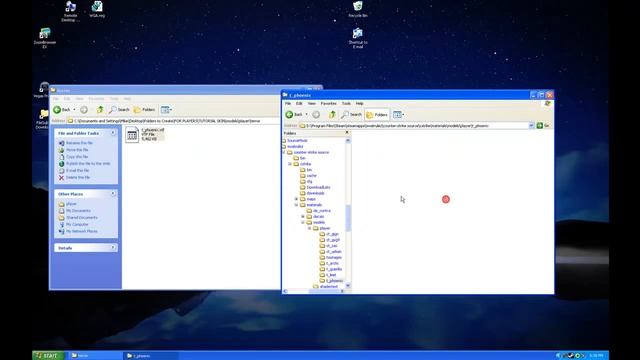Image resolution: width=640 pixels, height=360 pixels.
Task: Select the downloads folder in tree
Action: tap(316, 193)
